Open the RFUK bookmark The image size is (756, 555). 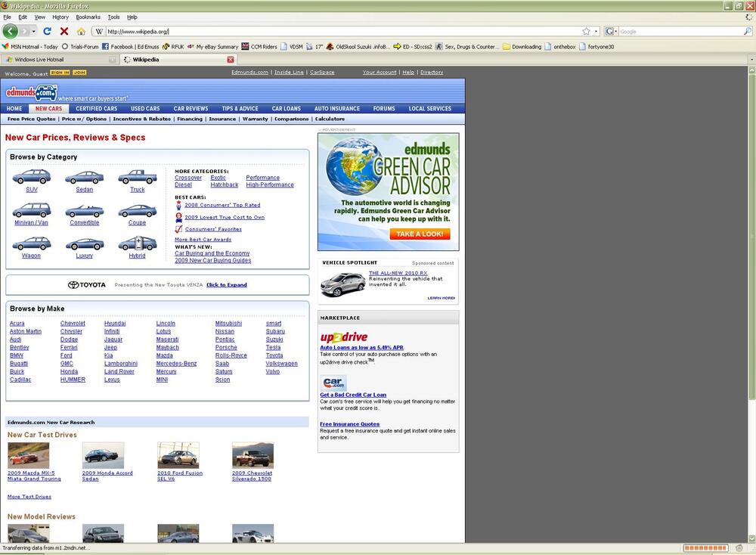173,47
